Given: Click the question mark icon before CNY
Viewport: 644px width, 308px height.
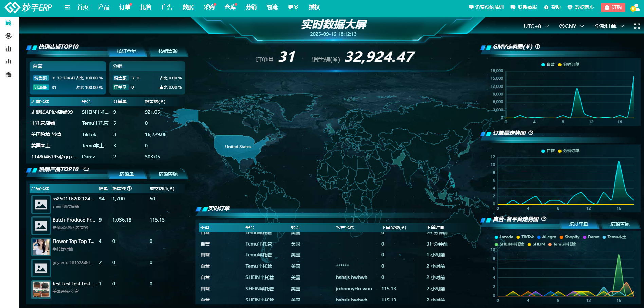Looking at the screenshot, I should point(562,26).
